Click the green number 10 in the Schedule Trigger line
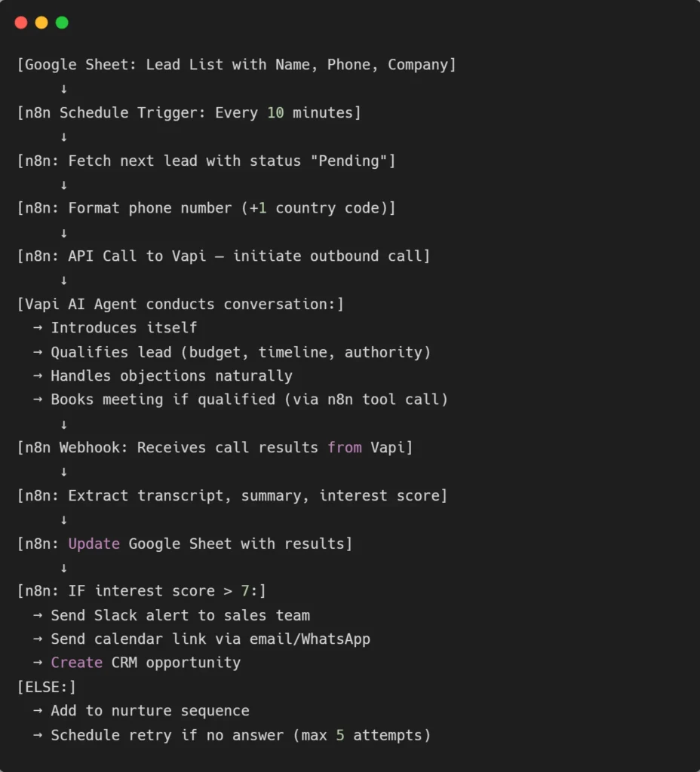The width and height of the screenshot is (700, 772). [275, 113]
